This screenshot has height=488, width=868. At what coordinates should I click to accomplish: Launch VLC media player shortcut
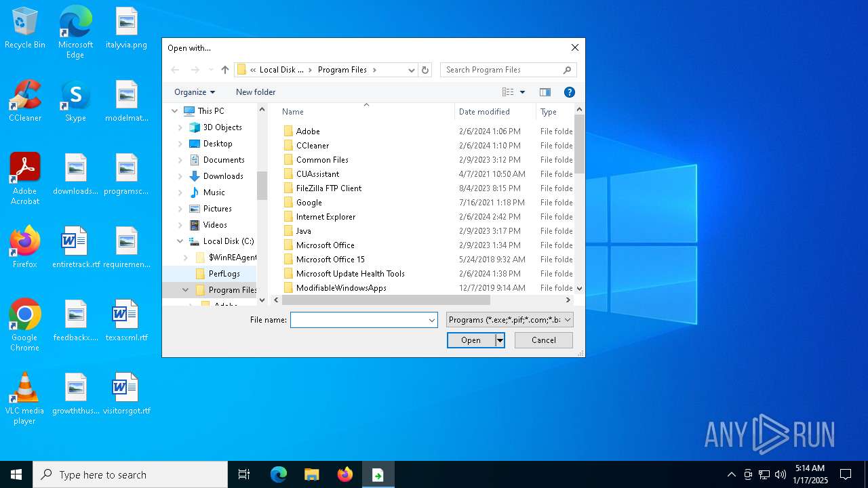(25, 399)
